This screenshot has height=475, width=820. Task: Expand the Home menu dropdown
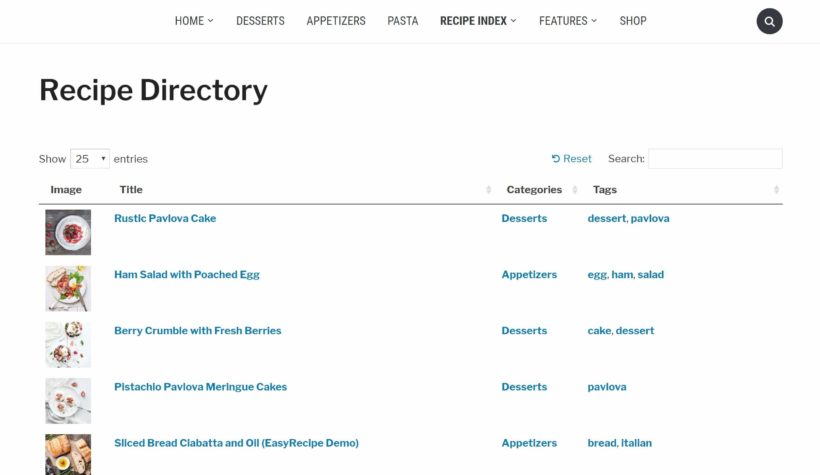pos(194,21)
